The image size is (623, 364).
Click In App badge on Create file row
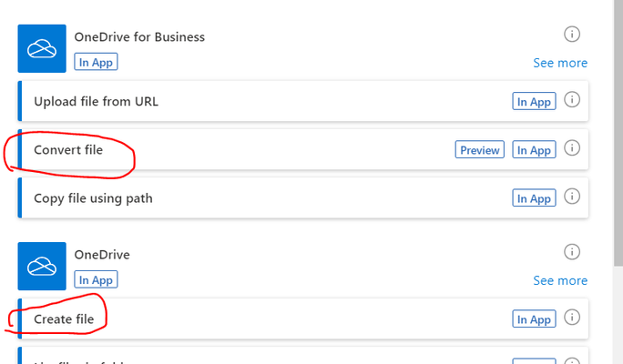pyautogui.click(x=534, y=319)
